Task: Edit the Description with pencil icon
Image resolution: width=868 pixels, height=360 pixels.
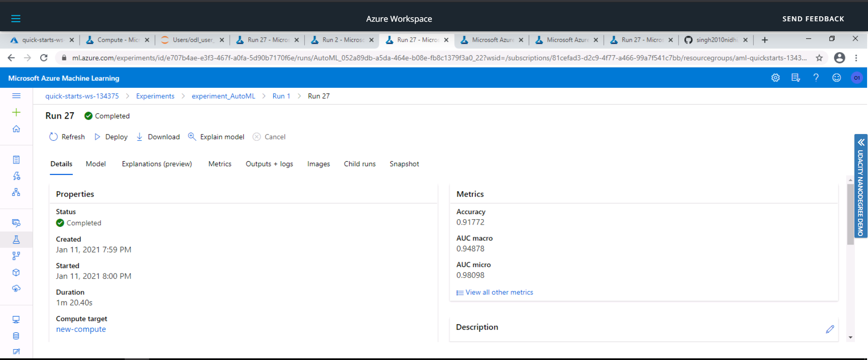Action: (x=830, y=329)
